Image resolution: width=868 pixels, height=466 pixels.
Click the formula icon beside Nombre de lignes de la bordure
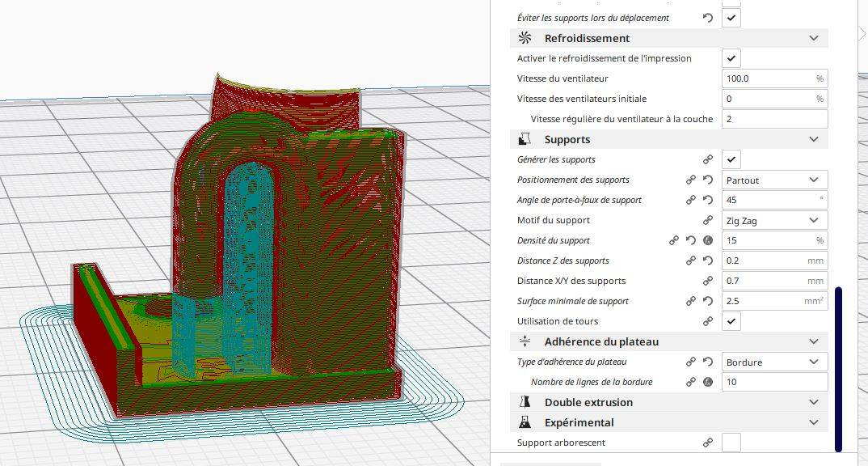(707, 382)
